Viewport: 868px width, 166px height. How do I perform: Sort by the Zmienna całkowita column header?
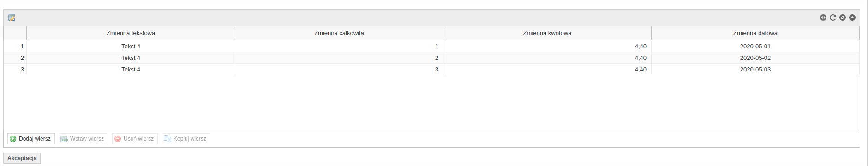point(339,33)
